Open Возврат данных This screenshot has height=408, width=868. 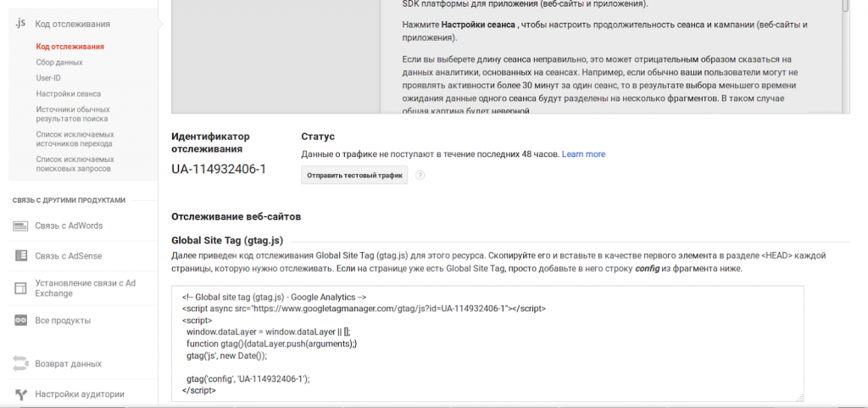click(x=68, y=364)
